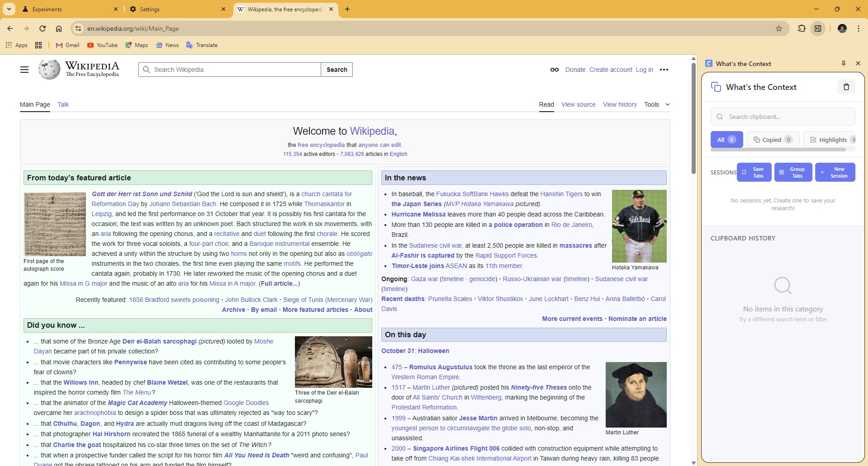Screen dimensions: 868x466
Task: Click More current events link
Action: coord(572,319)
